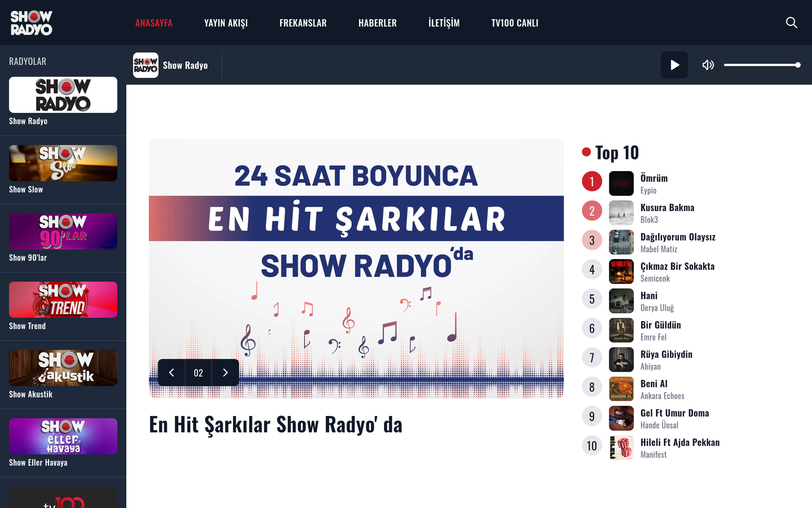Select the Show Trend station thumbnail
Screen dimensions: 812x508
pyautogui.click(x=63, y=300)
